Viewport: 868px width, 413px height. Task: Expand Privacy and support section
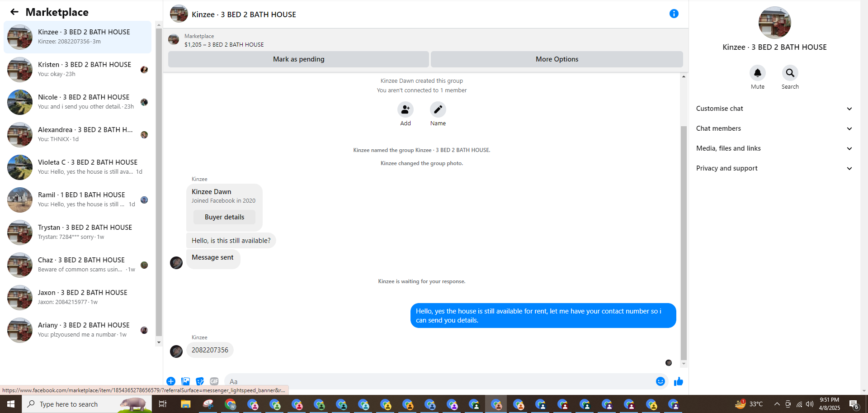pos(774,168)
